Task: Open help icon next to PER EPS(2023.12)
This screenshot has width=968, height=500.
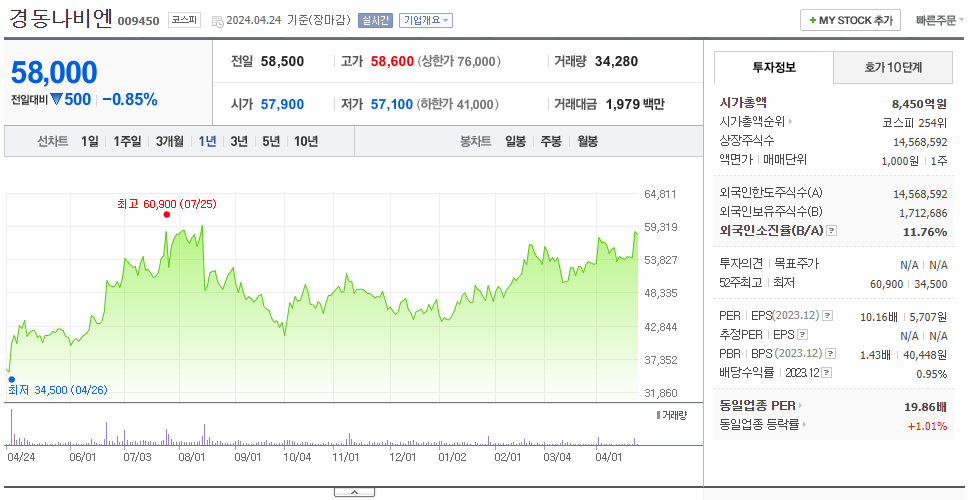Action: [x=827, y=316]
